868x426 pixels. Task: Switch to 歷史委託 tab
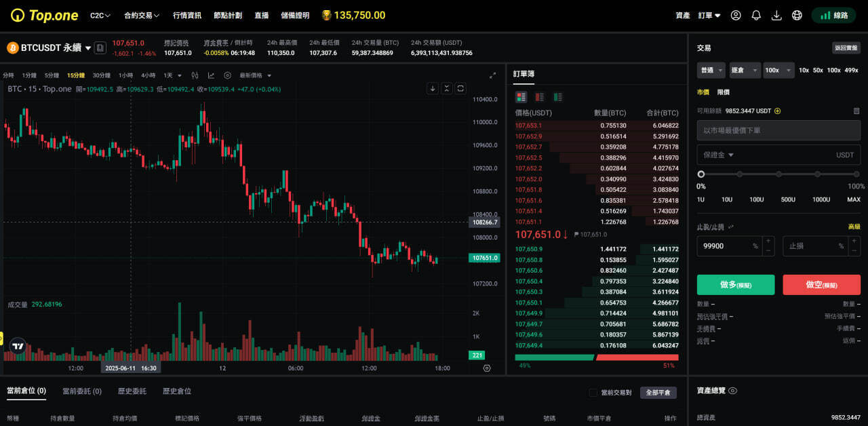point(132,391)
